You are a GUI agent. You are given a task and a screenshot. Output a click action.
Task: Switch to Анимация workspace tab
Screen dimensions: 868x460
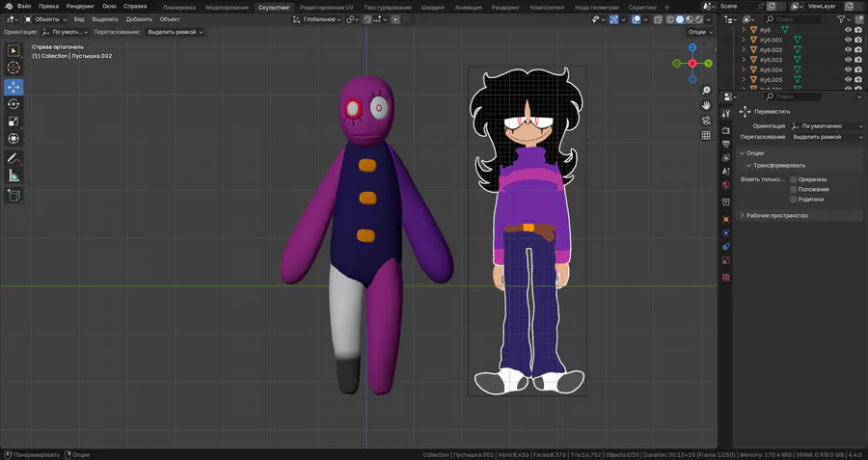[x=468, y=7]
